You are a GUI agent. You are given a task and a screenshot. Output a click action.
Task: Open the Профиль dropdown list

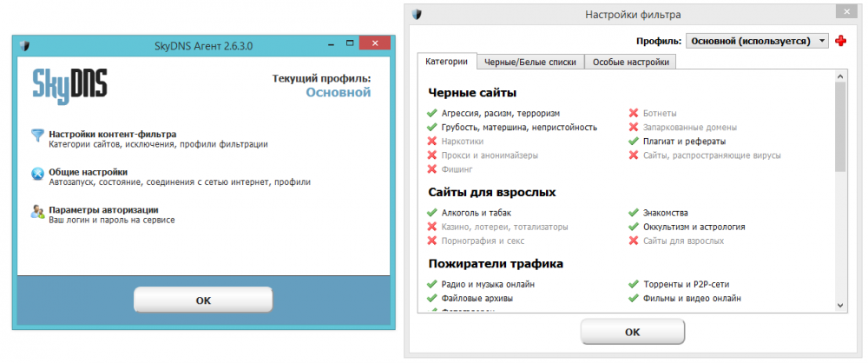click(x=757, y=41)
